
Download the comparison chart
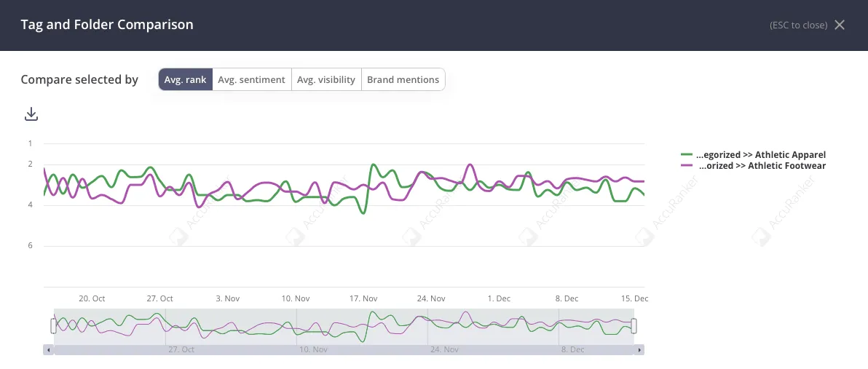(x=31, y=114)
